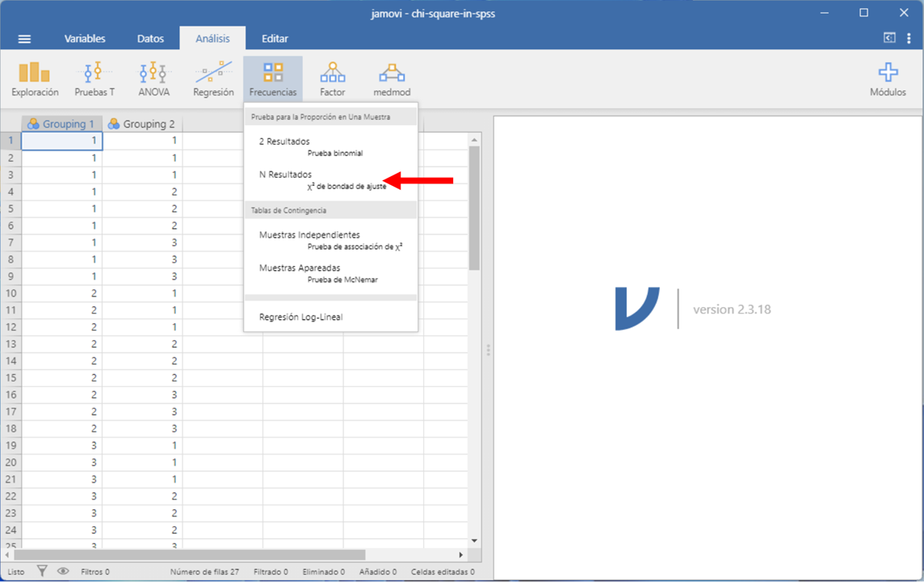Switch to the Datos tab
This screenshot has width=924, height=582.
pos(150,39)
